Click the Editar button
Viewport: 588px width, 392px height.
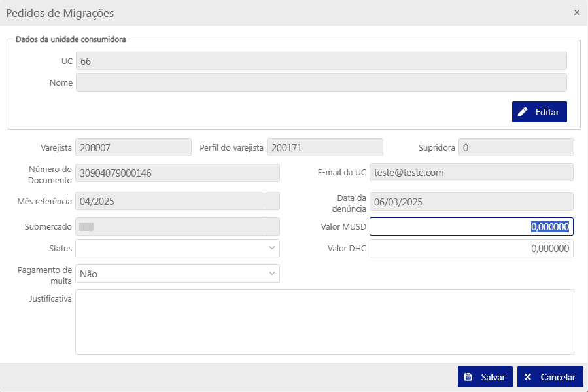point(539,112)
